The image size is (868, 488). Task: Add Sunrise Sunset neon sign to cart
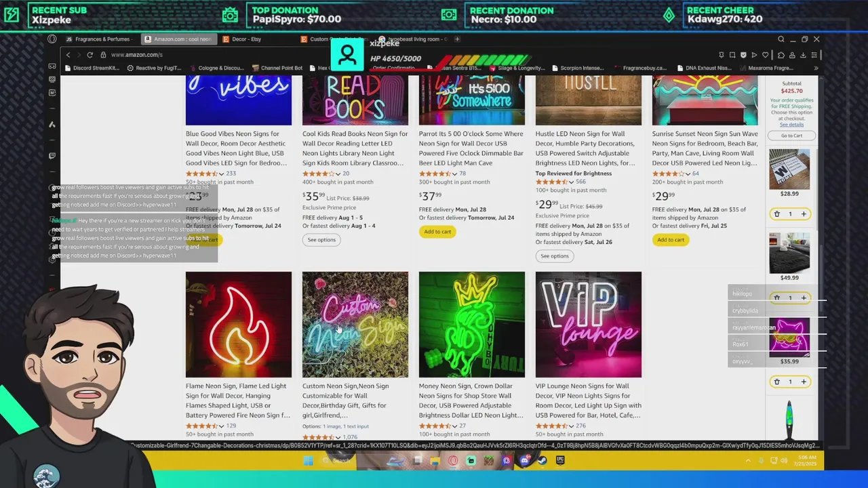point(671,240)
